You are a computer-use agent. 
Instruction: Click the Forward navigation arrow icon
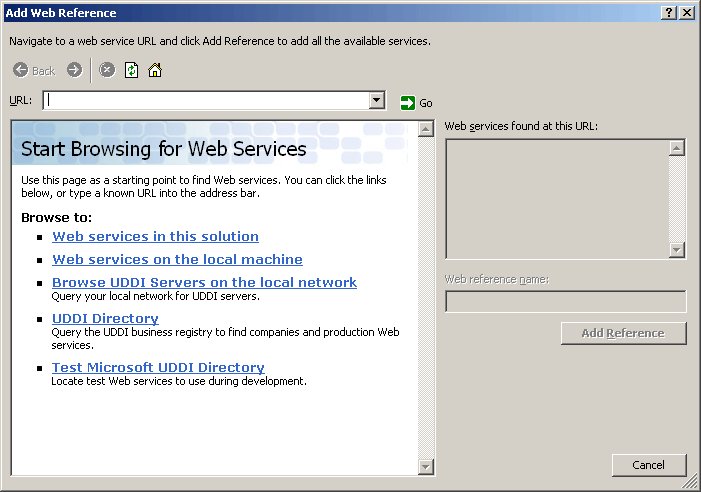(x=74, y=70)
